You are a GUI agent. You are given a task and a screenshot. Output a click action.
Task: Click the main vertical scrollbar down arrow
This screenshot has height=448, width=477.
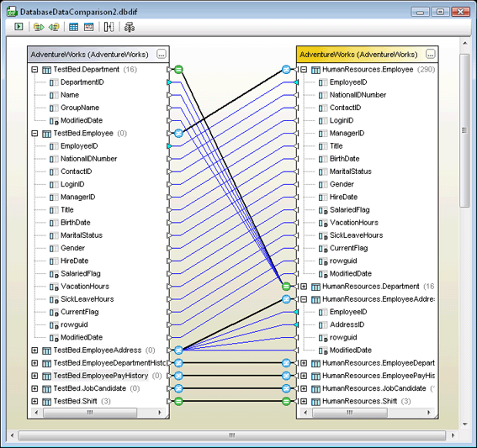click(x=465, y=424)
